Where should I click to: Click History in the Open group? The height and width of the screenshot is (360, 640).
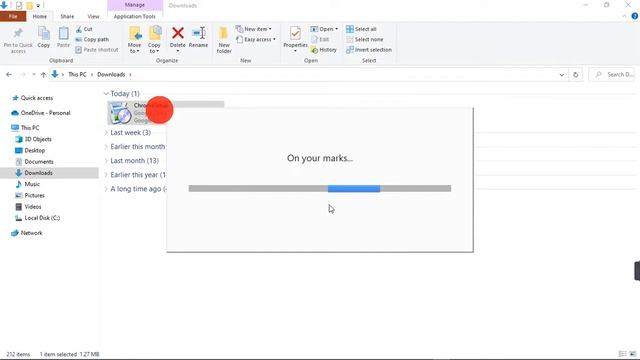[x=324, y=49]
